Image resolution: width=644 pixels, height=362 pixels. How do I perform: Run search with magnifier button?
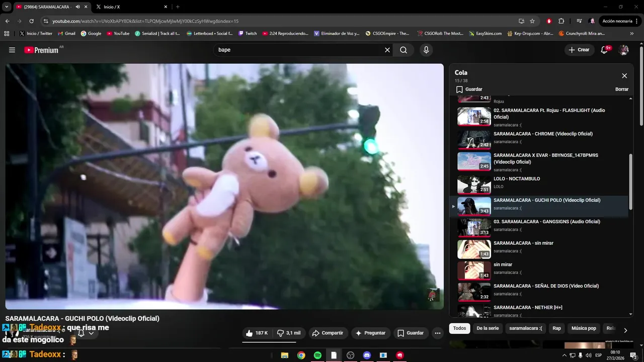click(x=404, y=50)
